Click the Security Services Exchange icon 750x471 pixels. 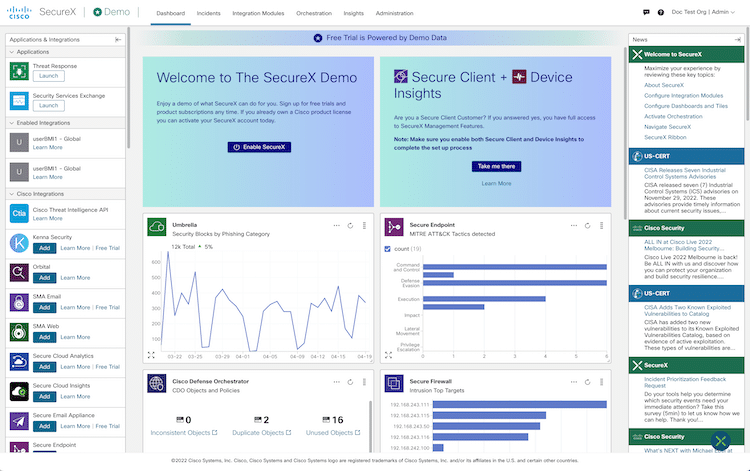19,101
